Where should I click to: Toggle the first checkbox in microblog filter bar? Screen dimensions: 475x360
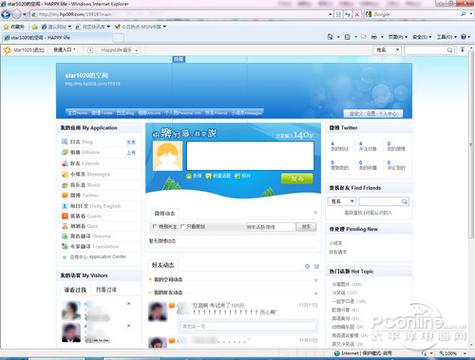tap(155, 227)
